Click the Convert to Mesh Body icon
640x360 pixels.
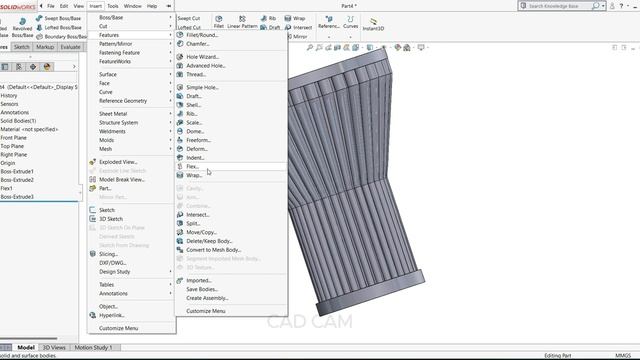[x=180, y=250]
